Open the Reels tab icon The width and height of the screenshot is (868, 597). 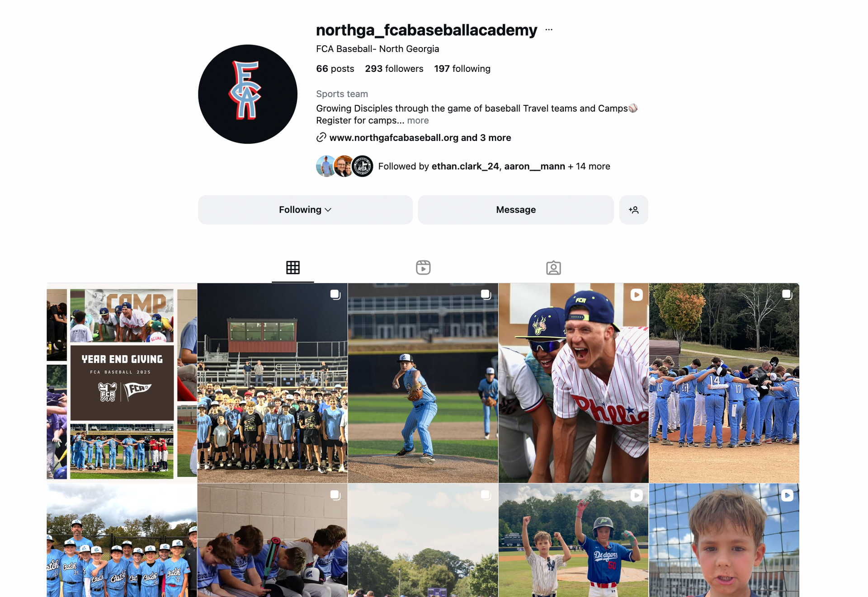tap(423, 268)
